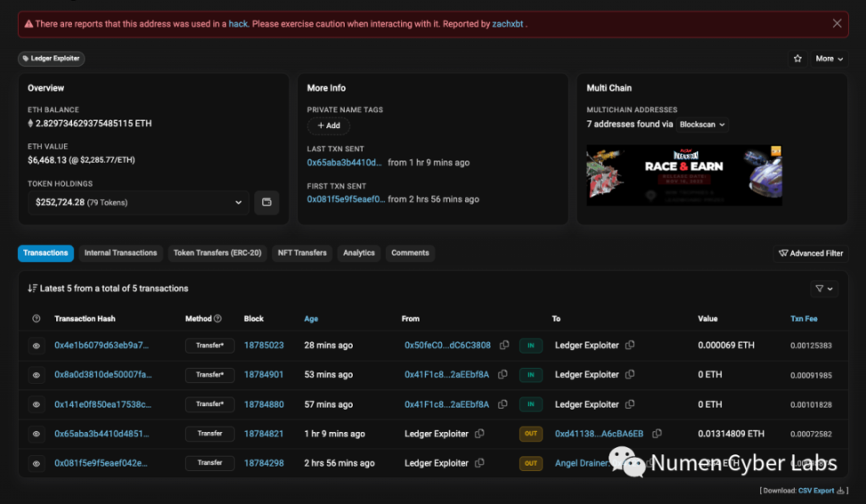Dismiss the hack warning banner
The height and width of the screenshot is (504, 866).
[x=837, y=23]
